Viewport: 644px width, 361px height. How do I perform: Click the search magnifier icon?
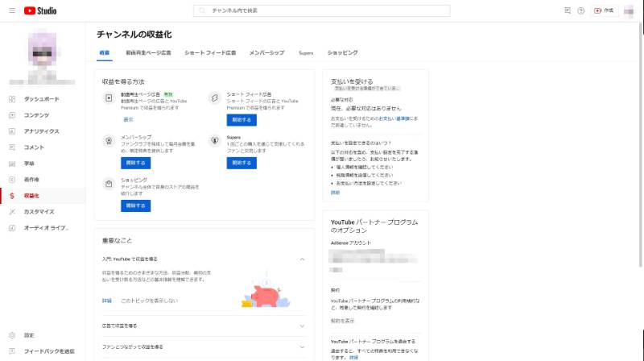click(x=202, y=10)
